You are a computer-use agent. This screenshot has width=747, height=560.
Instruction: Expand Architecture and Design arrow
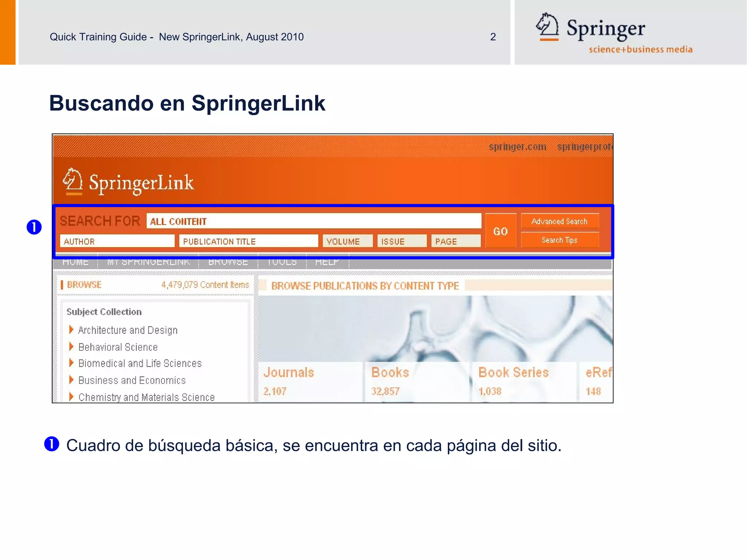tap(71, 330)
